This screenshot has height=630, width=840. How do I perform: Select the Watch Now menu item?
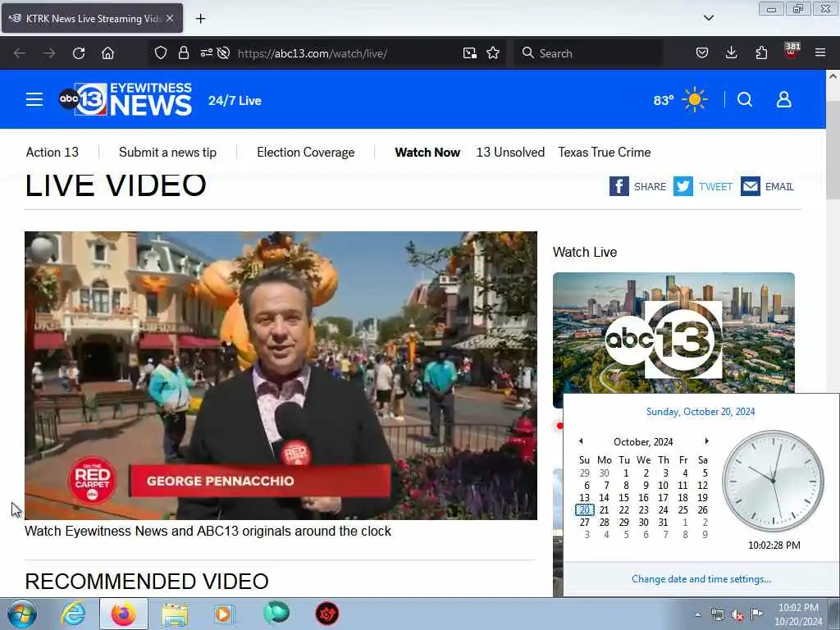[x=427, y=152]
